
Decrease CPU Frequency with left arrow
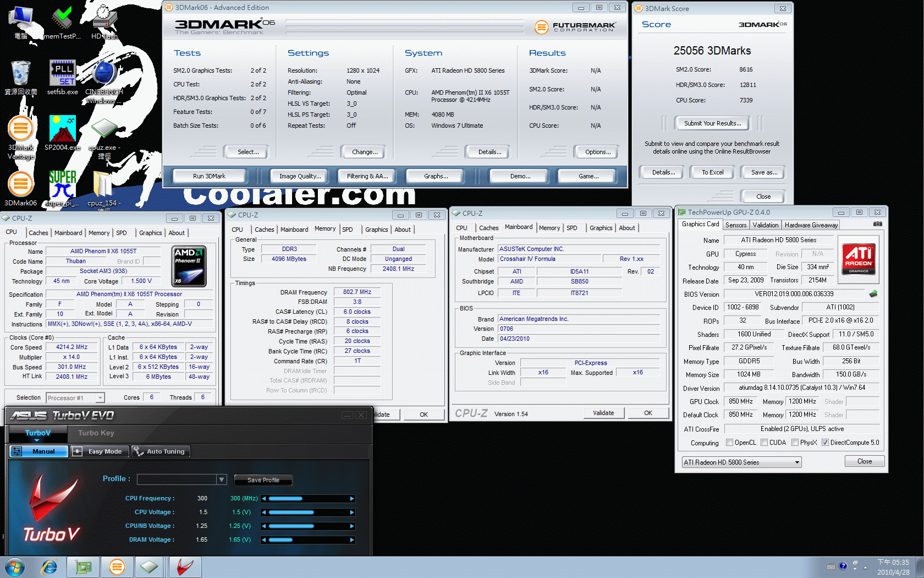[265, 499]
